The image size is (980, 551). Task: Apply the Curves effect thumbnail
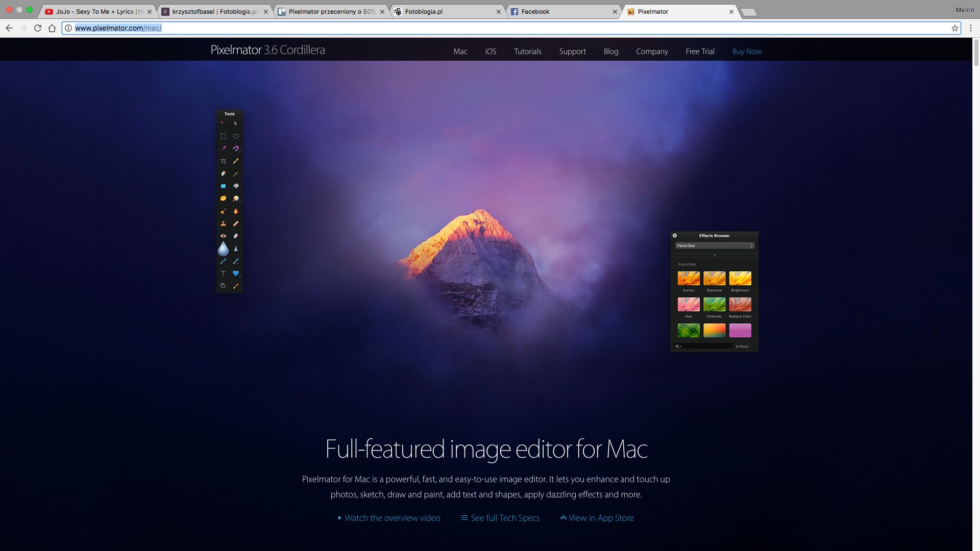(689, 278)
